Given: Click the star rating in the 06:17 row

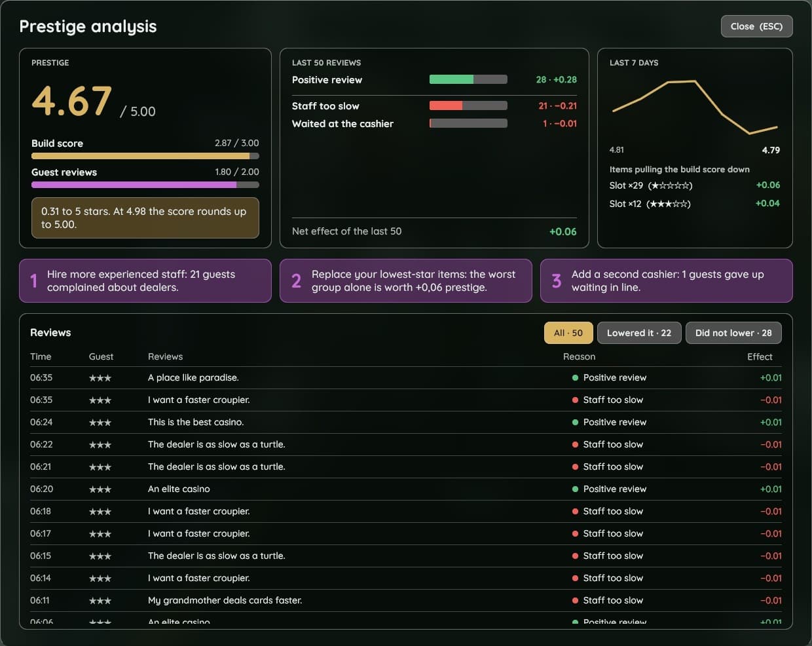Looking at the screenshot, I should pyautogui.click(x=100, y=533).
